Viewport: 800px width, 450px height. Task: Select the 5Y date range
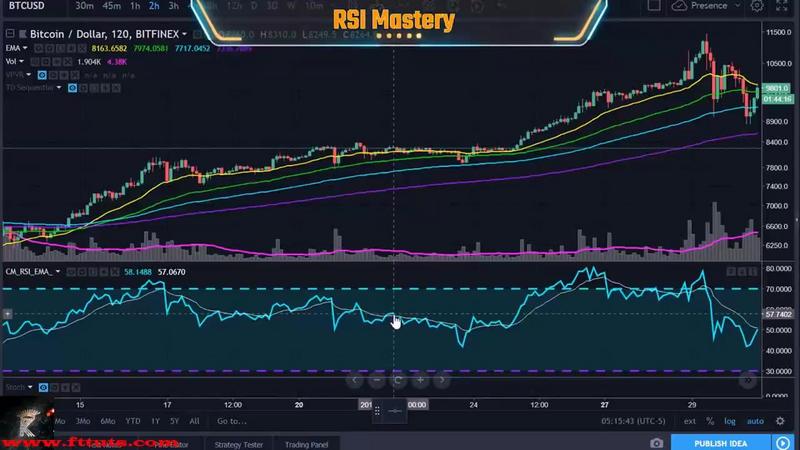[x=174, y=421]
